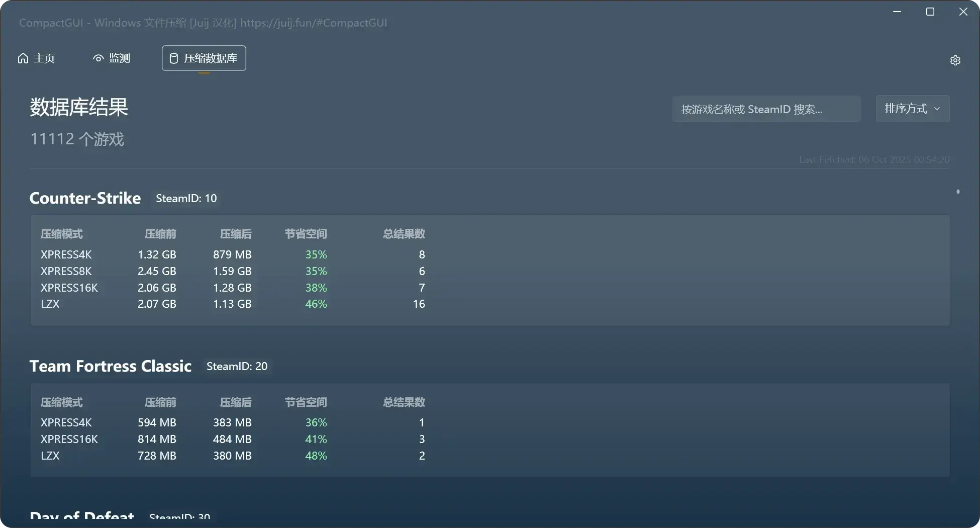This screenshot has height=528, width=980.
Task: Click the 数据库结果 page heading
Action: [x=79, y=107]
